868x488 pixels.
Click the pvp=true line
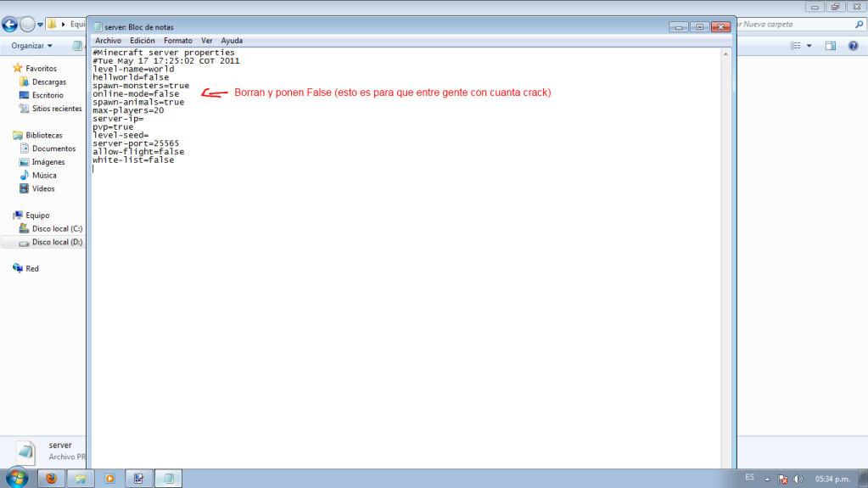coord(113,126)
